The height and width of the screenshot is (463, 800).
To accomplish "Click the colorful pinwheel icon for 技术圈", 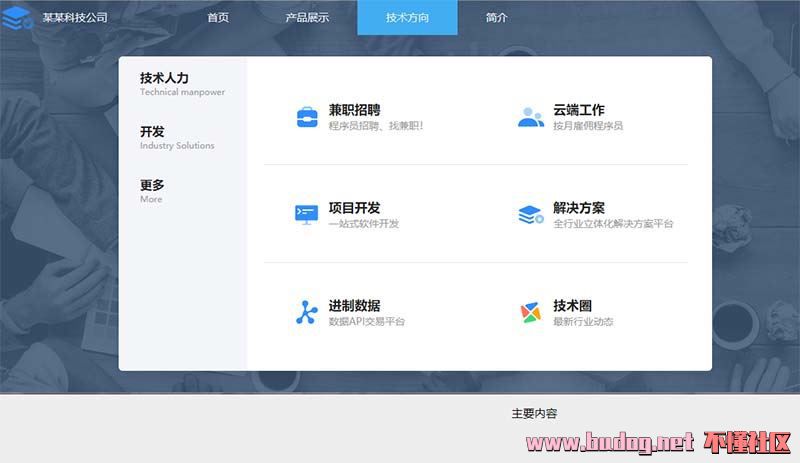I will 531,313.
